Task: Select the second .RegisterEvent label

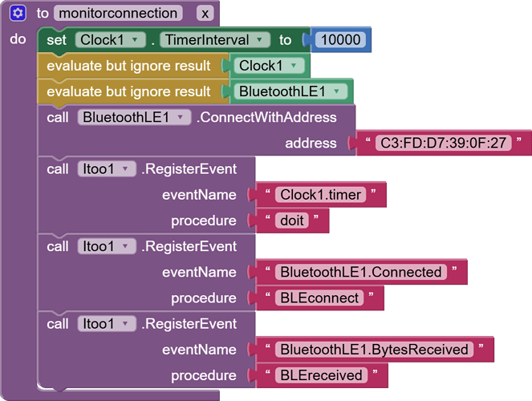Action: coord(189,246)
